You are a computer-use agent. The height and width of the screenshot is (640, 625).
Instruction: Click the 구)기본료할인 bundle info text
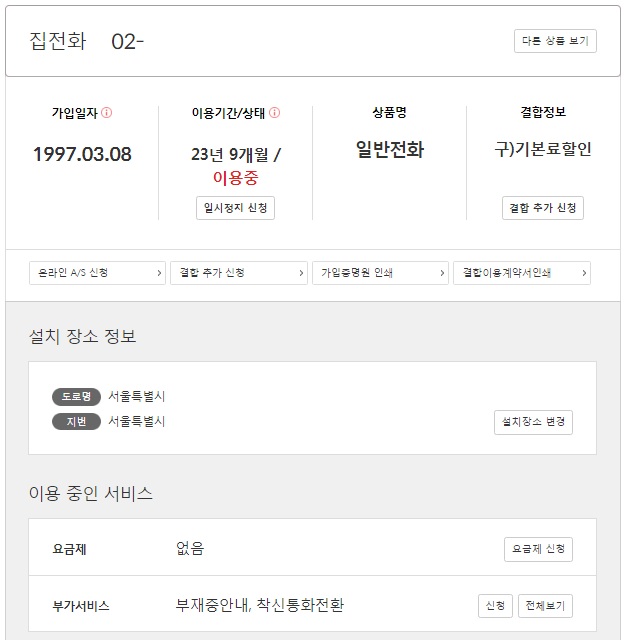coord(543,150)
